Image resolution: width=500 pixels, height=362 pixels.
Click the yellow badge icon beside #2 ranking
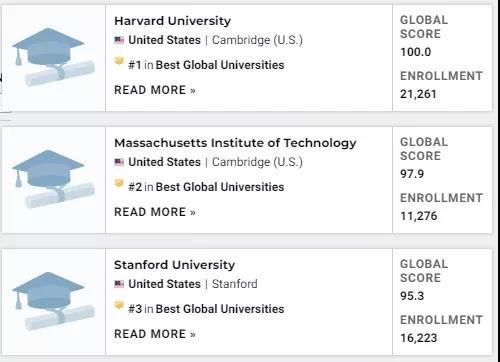coord(119,184)
